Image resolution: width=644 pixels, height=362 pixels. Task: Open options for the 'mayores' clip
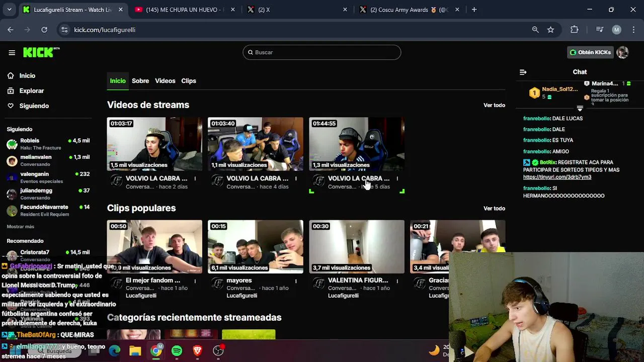(296, 281)
